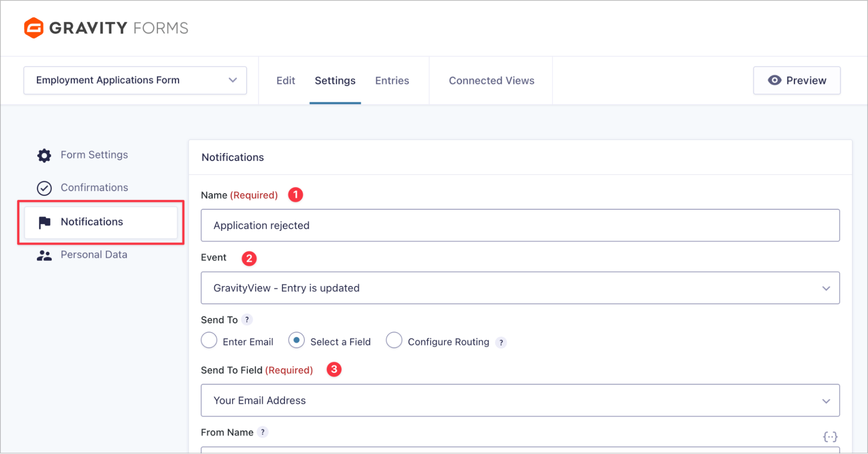The height and width of the screenshot is (454, 868).
Task: Click the Send To Field (Required) label
Action: pyautogui.click(x=257, y=370)
